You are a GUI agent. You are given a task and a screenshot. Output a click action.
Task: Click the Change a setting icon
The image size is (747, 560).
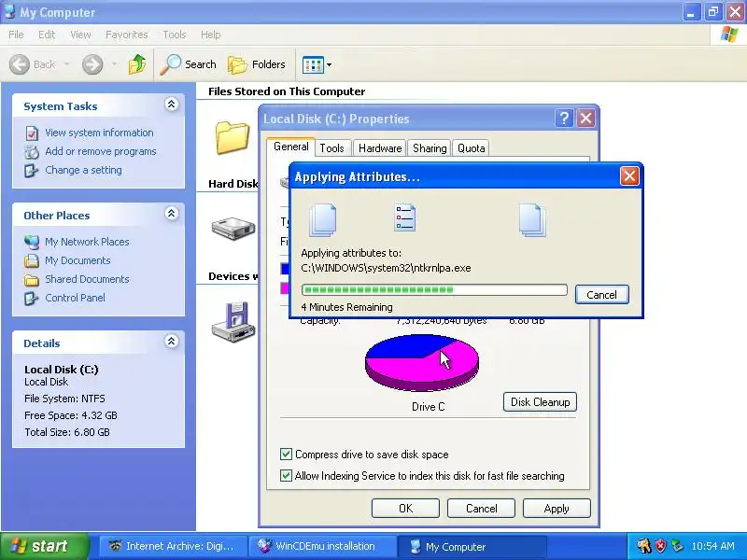coord(32,171)
